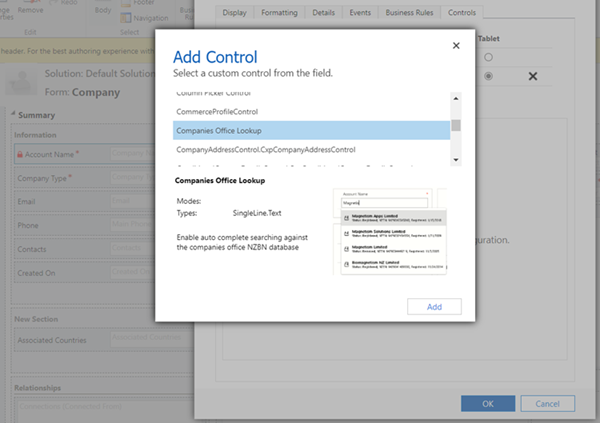Select the Controls tab
600x423 pixels.
459,13
